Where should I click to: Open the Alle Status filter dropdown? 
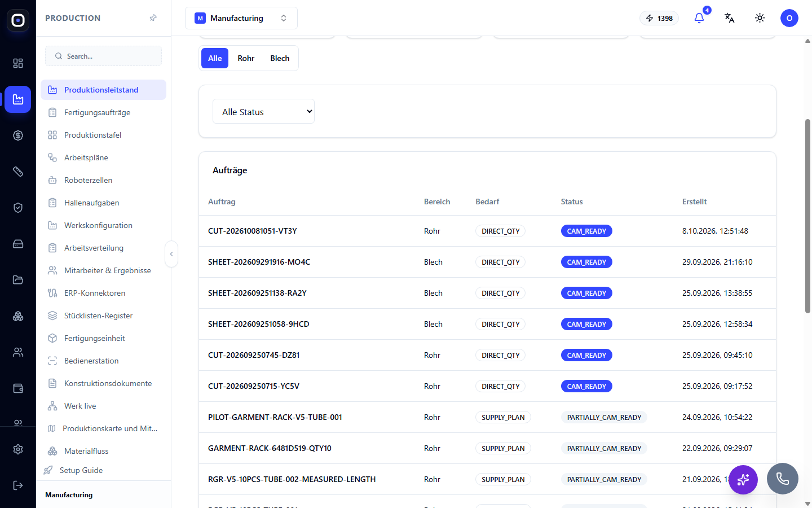click(263, 112)
